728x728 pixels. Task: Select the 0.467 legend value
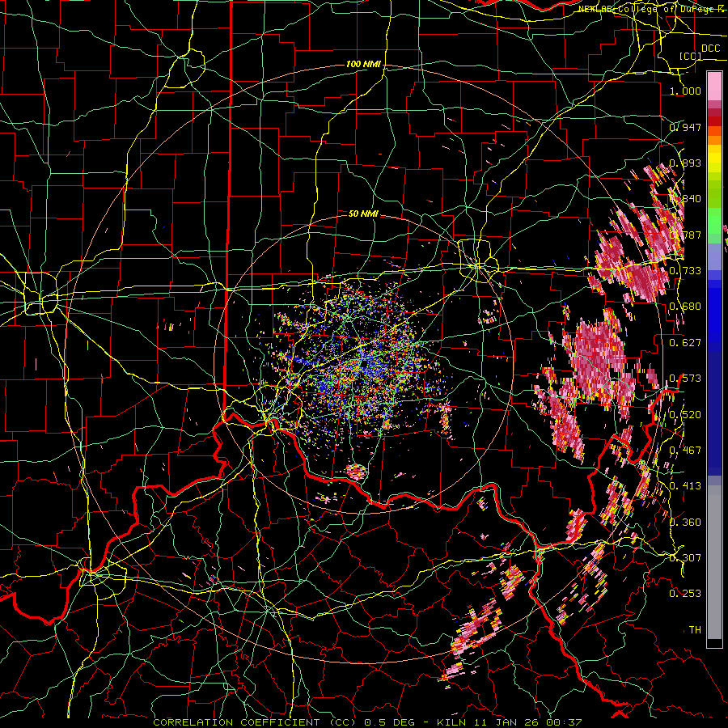coord(685,451)
